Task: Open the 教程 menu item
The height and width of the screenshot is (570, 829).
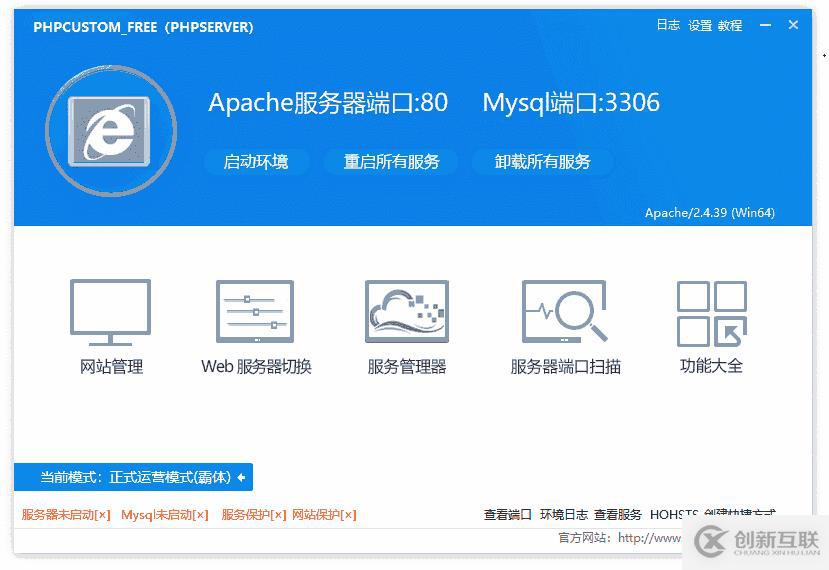Action: pyautogui.click(x=730, y=25)
